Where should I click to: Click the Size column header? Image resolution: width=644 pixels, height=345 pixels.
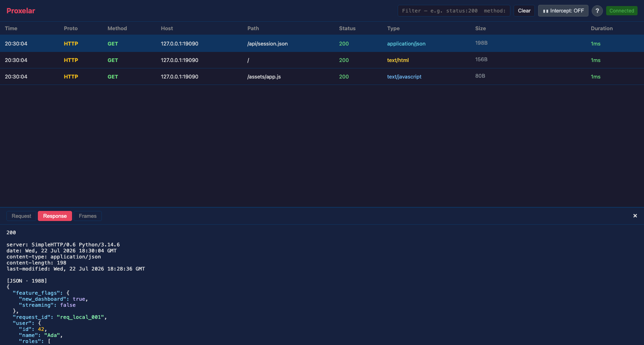coord(481,29)
